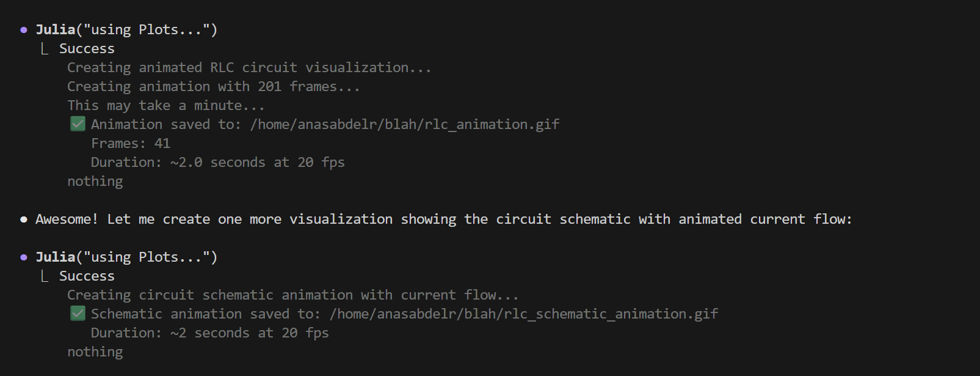Image resolution: width=980 pixels, height=376 pixels.
Task: Click the result branch icon before the first Success
Action: [45, 49]
